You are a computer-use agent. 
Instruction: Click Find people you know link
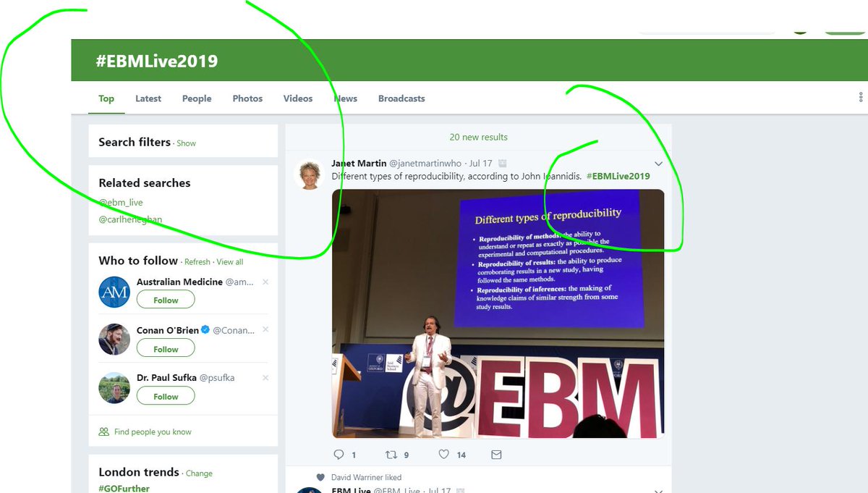[153, 431]
